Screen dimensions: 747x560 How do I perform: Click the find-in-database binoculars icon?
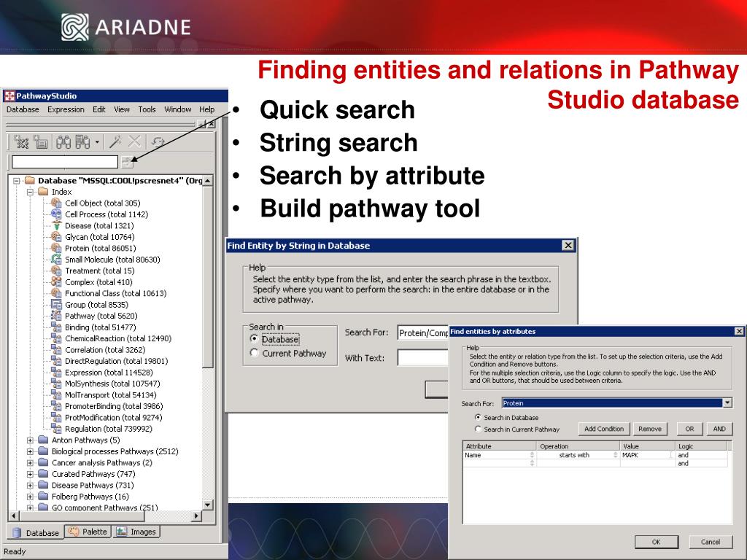[82, 142]
